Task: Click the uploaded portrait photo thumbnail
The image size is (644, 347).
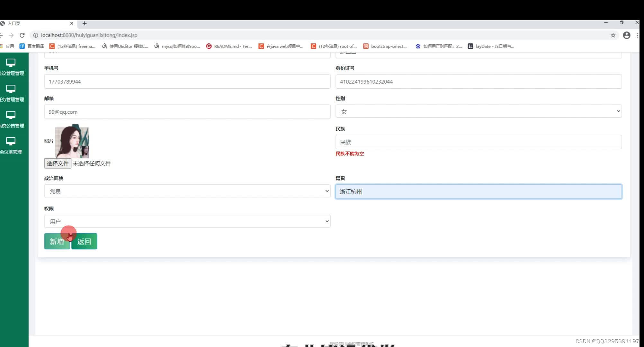Action: point(72,141)
